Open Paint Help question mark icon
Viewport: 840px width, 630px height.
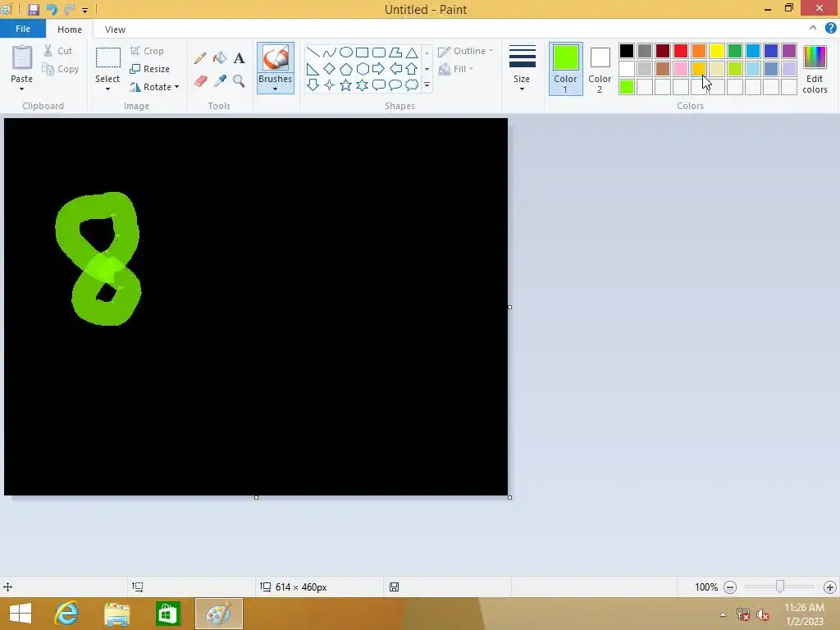[x=831, y=29]
